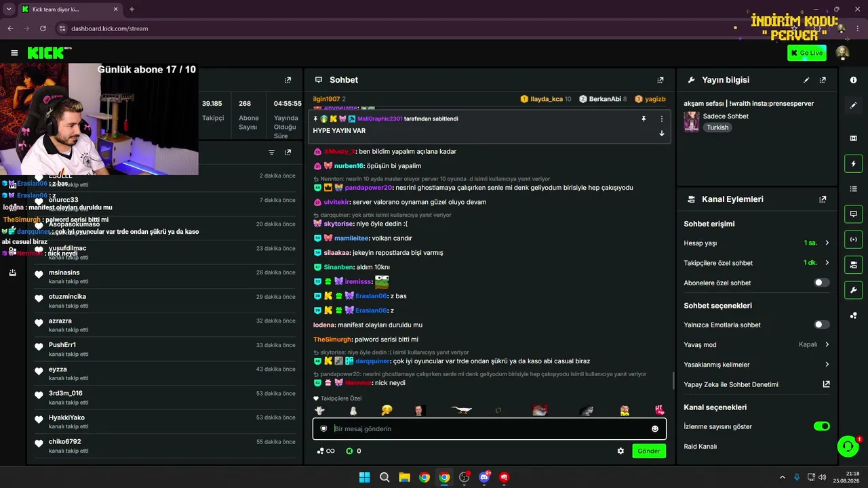The image size is (868, 488).
Task: Toggle the chat bubble sidebar icon
Action: coord(853,214)
